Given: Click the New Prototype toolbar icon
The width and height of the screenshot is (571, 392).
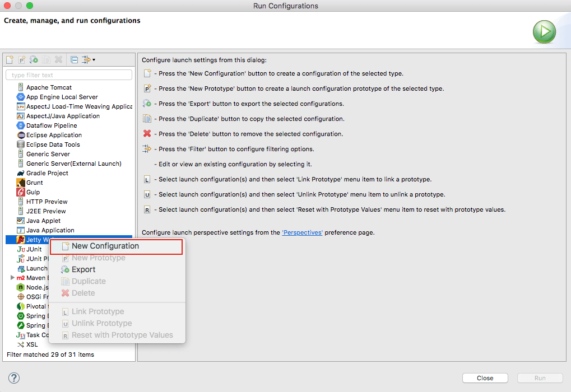Looking at the screenshot, I should click(x=21, y=59).
